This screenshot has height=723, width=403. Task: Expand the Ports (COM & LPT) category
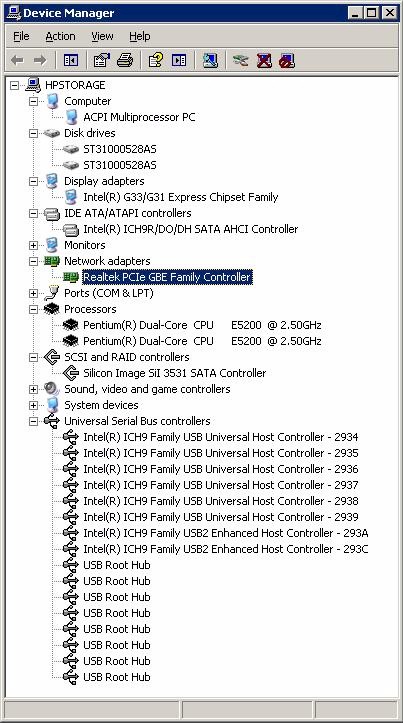point(33,293)
